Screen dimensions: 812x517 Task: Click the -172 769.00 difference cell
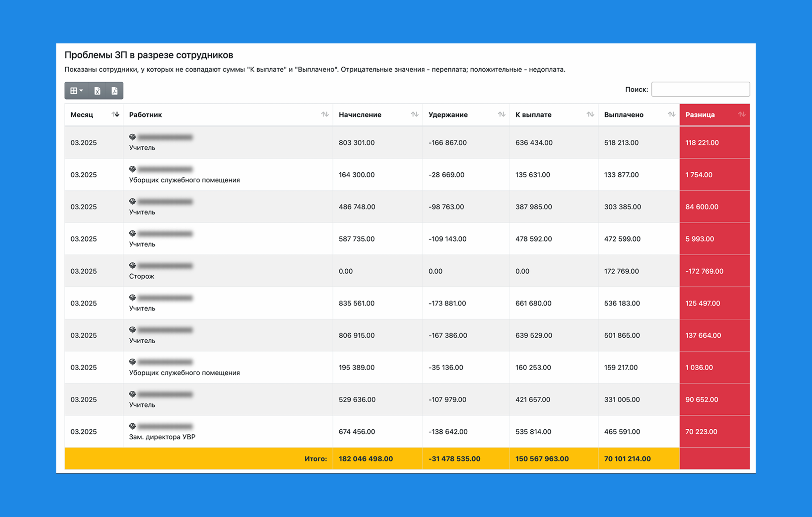pos(704,271)
